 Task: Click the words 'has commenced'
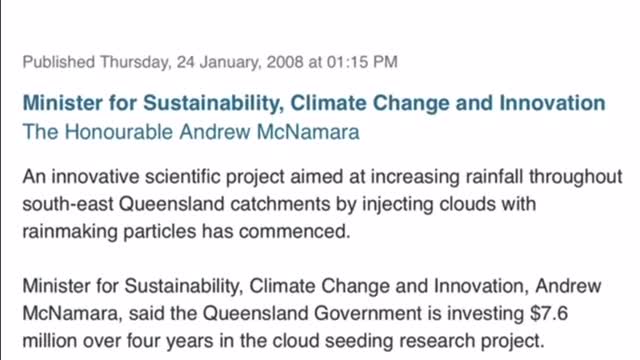click(x=276, y=231)
